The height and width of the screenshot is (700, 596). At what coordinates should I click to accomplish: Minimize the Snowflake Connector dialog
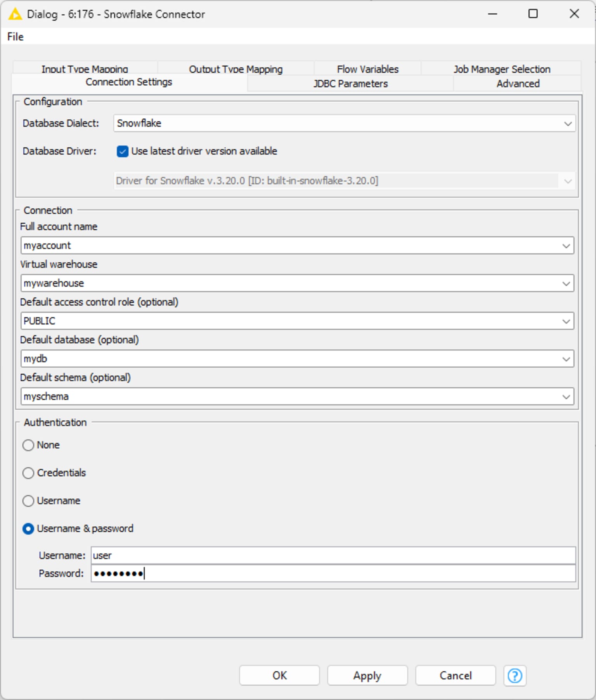tap(492, 14)
